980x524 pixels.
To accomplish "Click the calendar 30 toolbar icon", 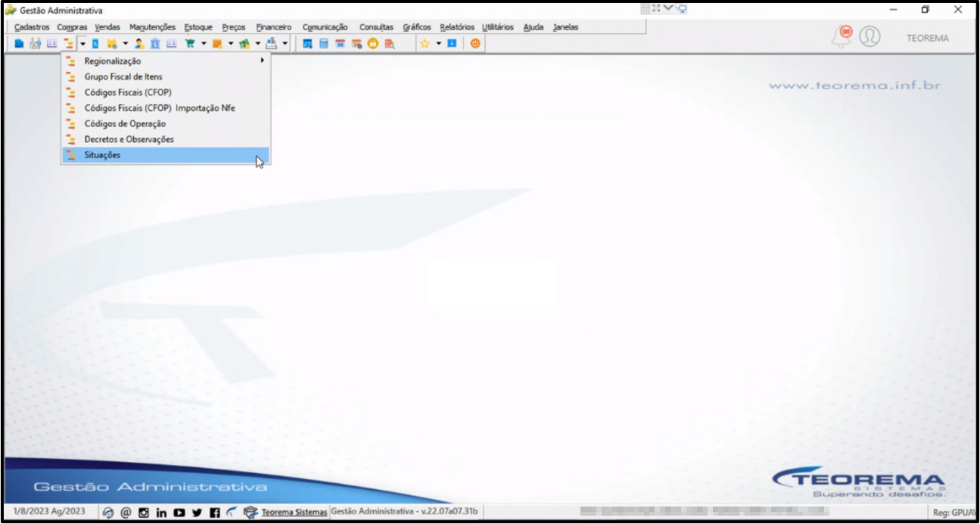I will (340, 44).
